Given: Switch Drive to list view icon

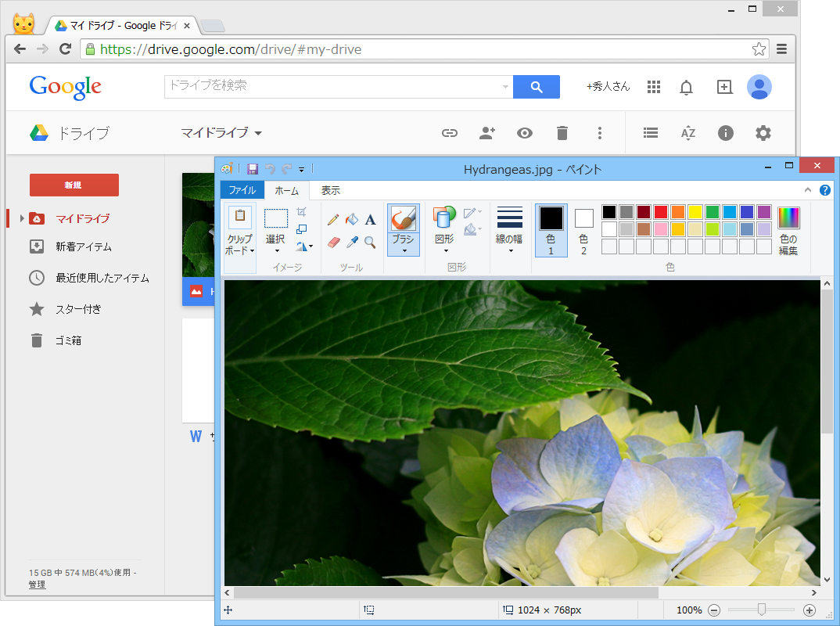Looking at the screenshot, I should pos(651,133).
